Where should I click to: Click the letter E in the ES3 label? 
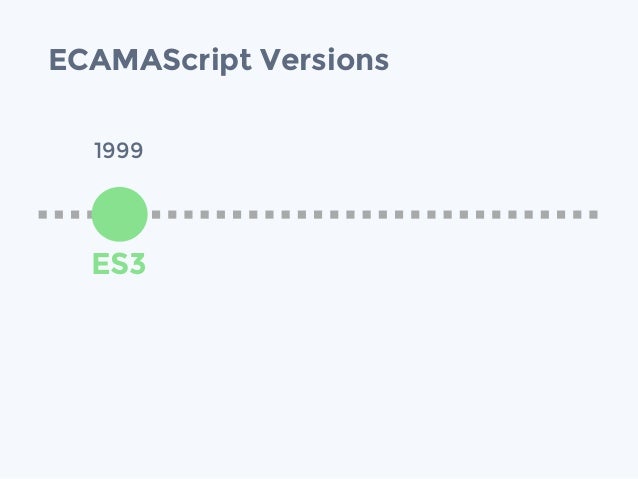[x=100, y=264]
